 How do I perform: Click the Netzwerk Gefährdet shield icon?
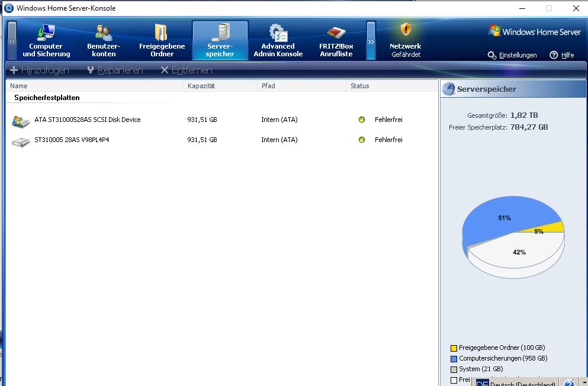point(406,30)
